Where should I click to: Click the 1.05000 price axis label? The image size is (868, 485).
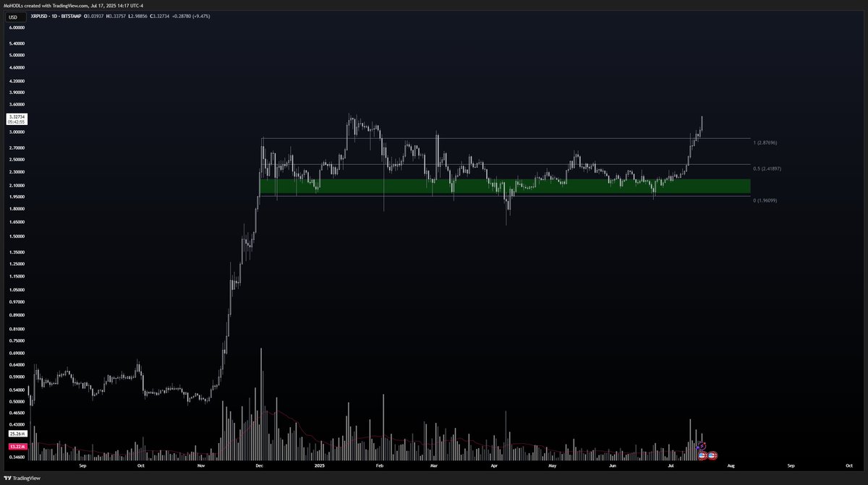click(x=16, y=288)
